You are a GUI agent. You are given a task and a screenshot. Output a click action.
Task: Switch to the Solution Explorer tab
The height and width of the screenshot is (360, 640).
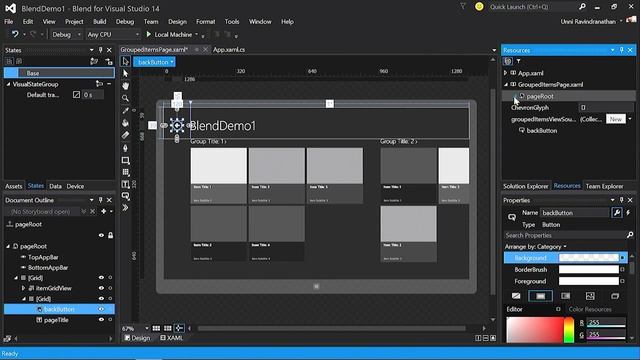pos(526,186)
